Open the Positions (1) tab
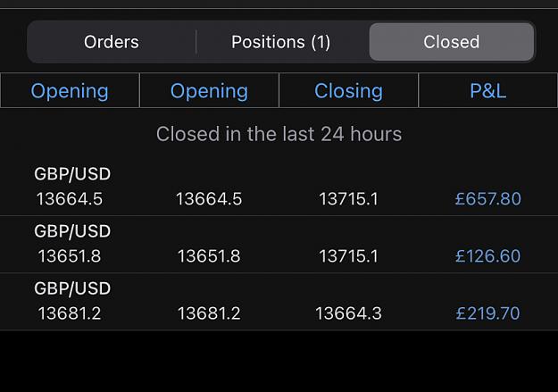The image size is (558, 392). pyautogui.click(x=281, y=42)
